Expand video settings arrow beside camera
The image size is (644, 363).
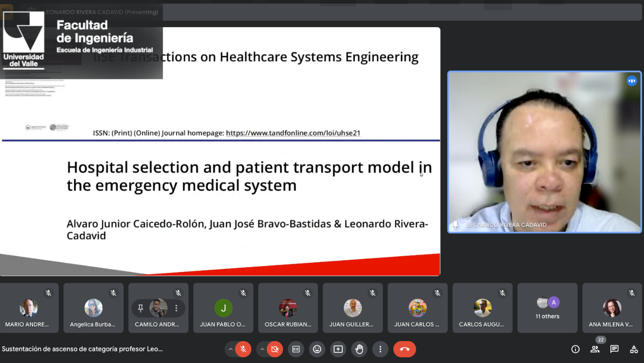pos(262,349)
